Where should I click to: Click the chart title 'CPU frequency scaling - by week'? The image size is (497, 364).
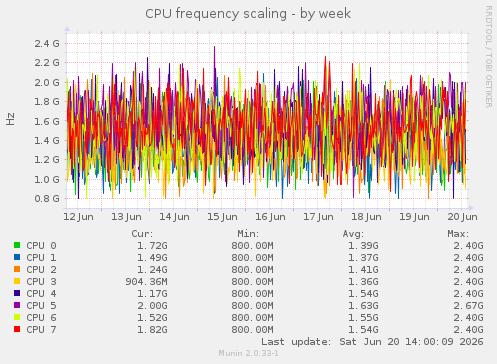coord(248,14)
